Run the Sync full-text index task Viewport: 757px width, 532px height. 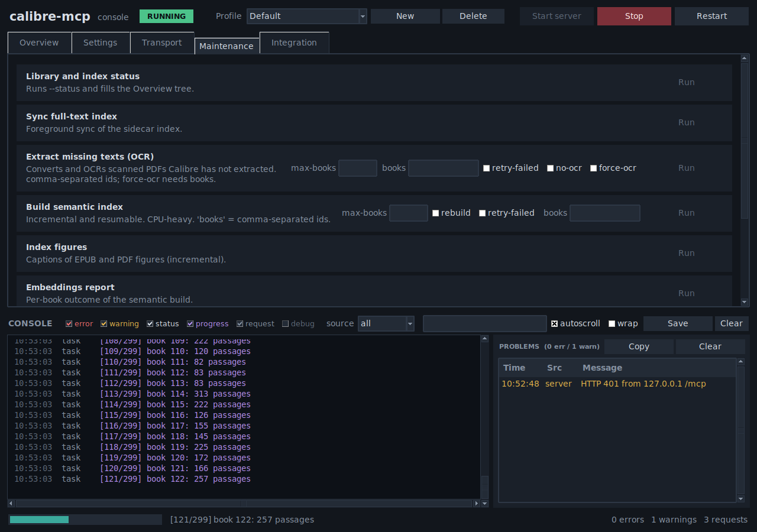(x=687, y=122)
